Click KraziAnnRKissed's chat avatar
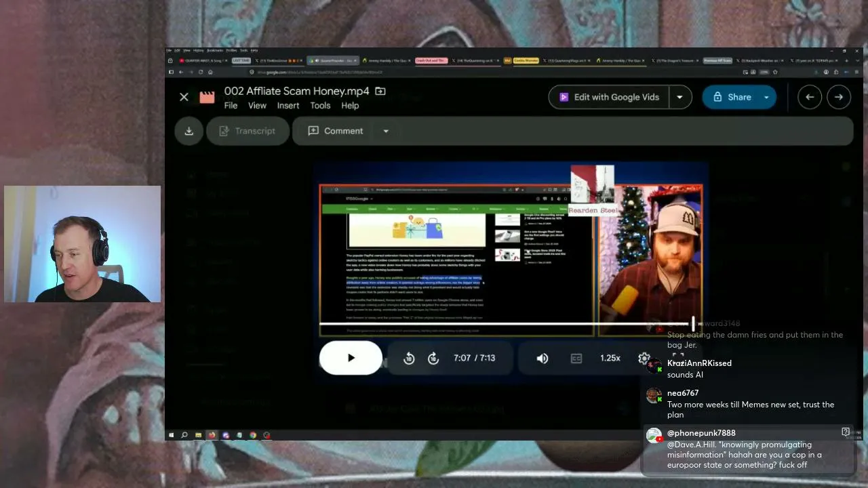The height and width of the screenshot is (488, 868). tap(654, 366)
